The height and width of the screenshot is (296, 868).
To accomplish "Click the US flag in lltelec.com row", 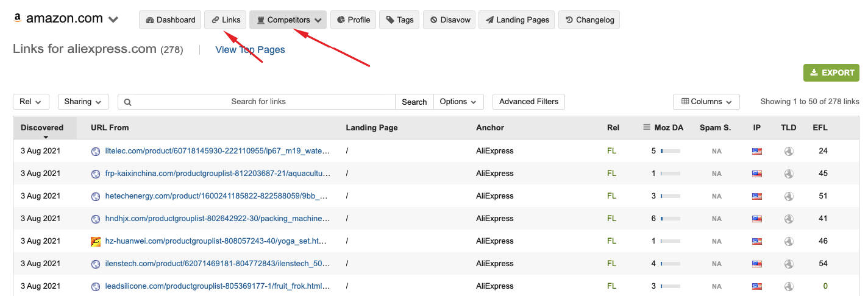I will [x=757, y=151].
